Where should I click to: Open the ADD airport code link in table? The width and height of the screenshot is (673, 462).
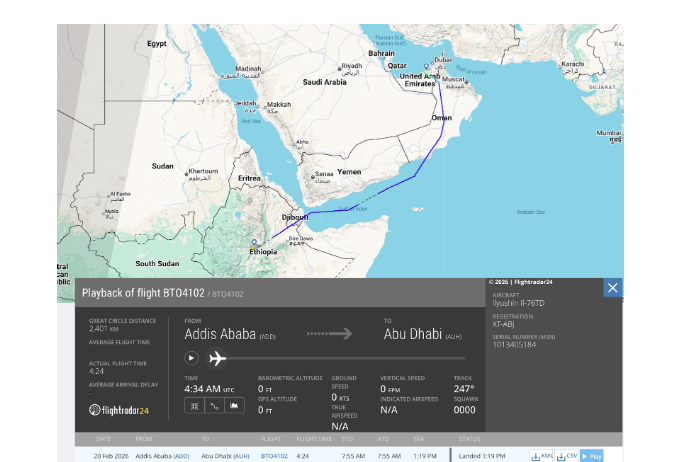[x=181, y=456]
